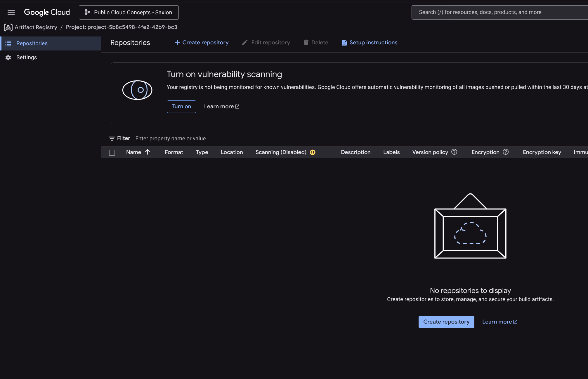Open the Encryption help icon
This screenshot has height=379, width=588.
click(x=506, y=152)
